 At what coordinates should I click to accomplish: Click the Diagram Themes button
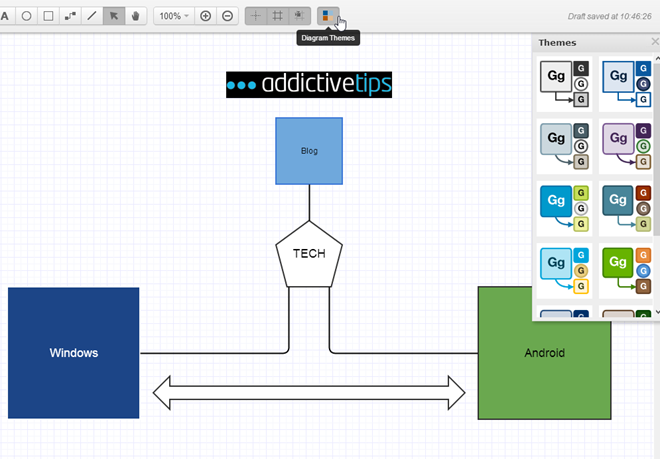(328, 16)
